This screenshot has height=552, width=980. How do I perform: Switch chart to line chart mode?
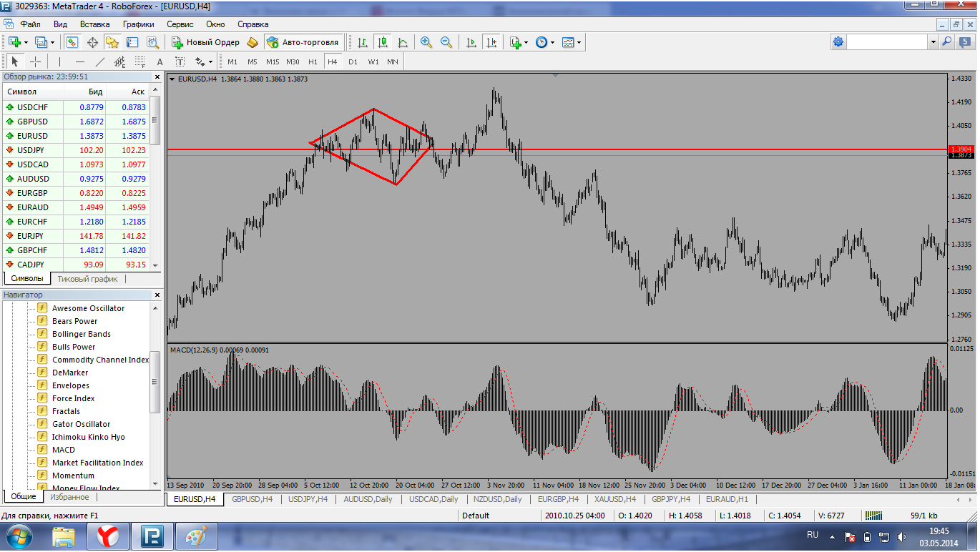coord(403,42)
